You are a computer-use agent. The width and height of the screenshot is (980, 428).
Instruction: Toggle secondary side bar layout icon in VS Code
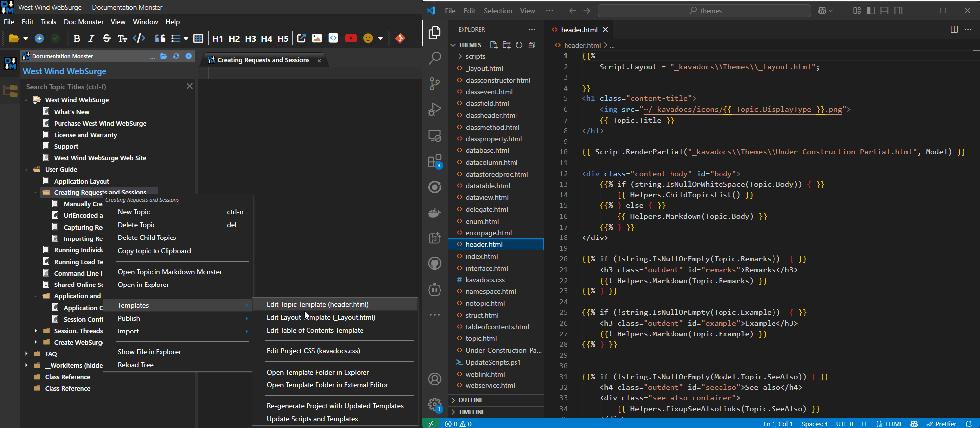pos(898,11)
